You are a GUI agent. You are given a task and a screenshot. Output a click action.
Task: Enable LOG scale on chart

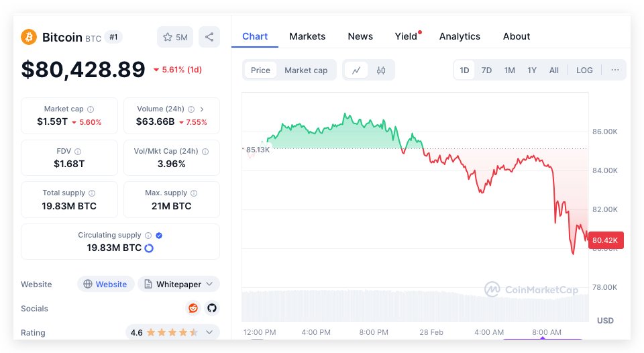(x=584, y=70)
